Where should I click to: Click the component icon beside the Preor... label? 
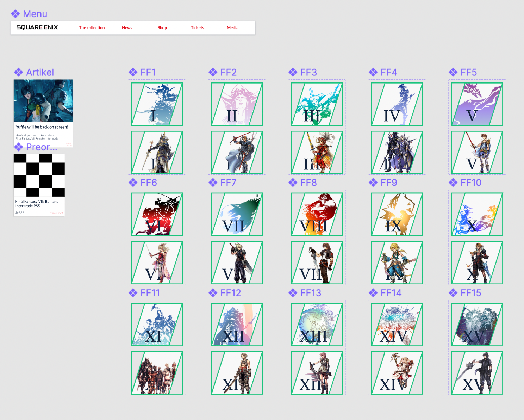[18, 147]
